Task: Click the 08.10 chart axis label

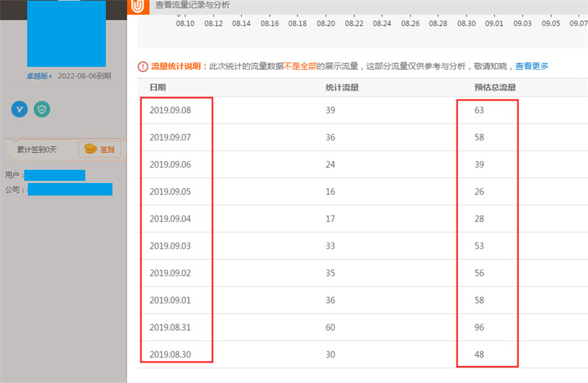Action: (185, 24)
